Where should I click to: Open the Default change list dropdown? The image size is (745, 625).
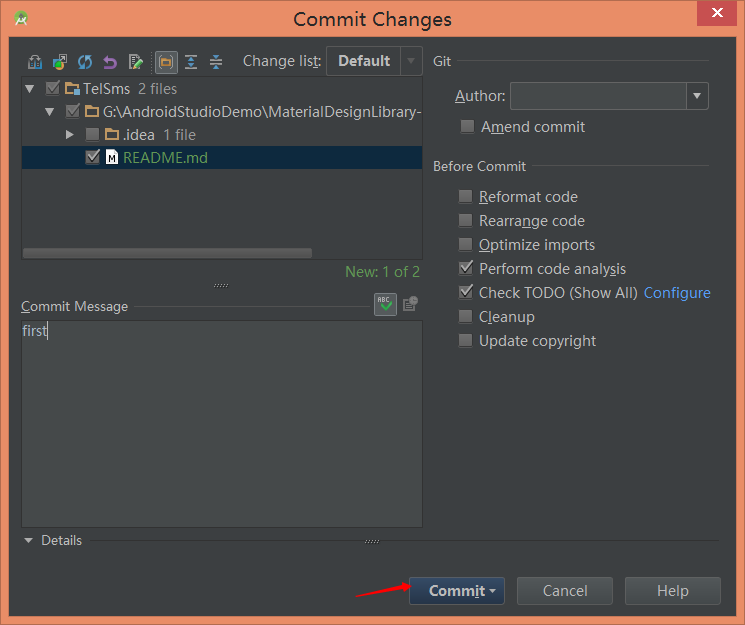(x=411, y=61)
